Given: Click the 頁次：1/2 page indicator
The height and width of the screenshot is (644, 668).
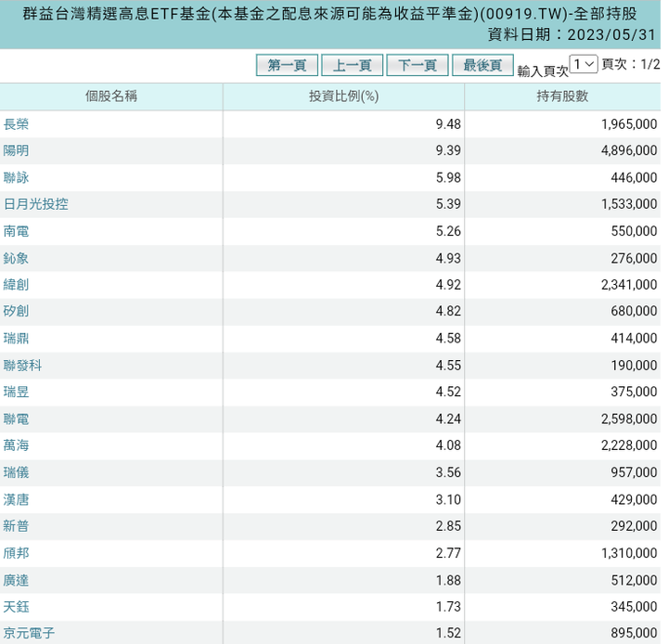Looking at the screenshot, I should point(631,64).
